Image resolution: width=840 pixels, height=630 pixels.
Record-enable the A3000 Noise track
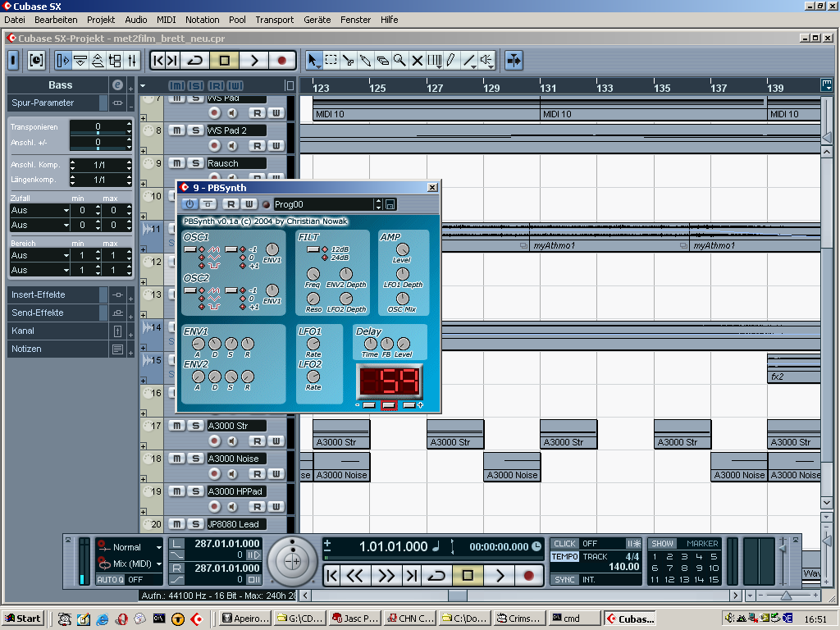click(x=214, y=473)
